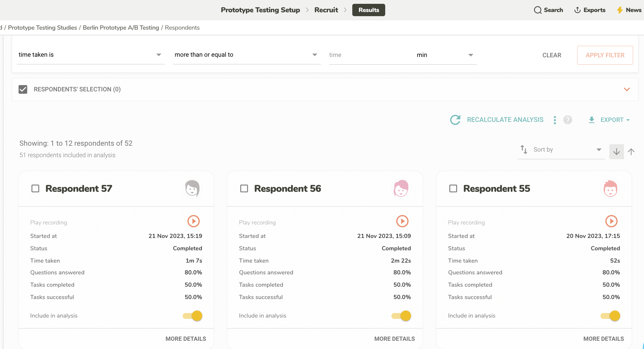
Task: Open the three-dot options menu
Action: (x=555, y=120)
